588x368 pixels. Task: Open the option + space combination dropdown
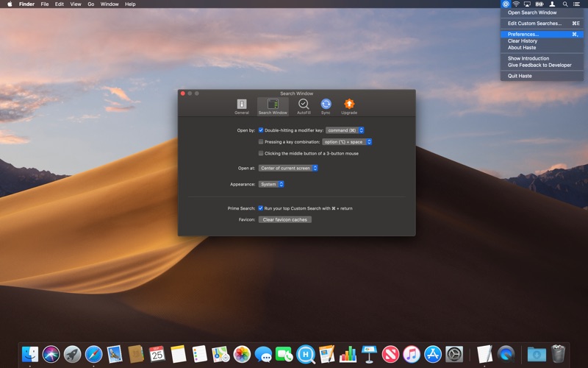pyautogui.click(x=347, y=142)
